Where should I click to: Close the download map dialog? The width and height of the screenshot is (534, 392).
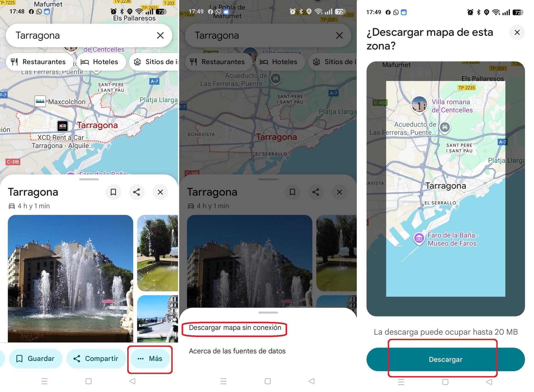[517, 32]
